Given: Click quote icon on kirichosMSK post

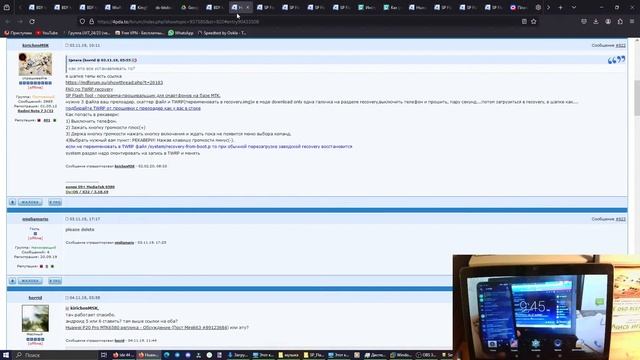Looking at the screenshot, I should tap(616, 60).
